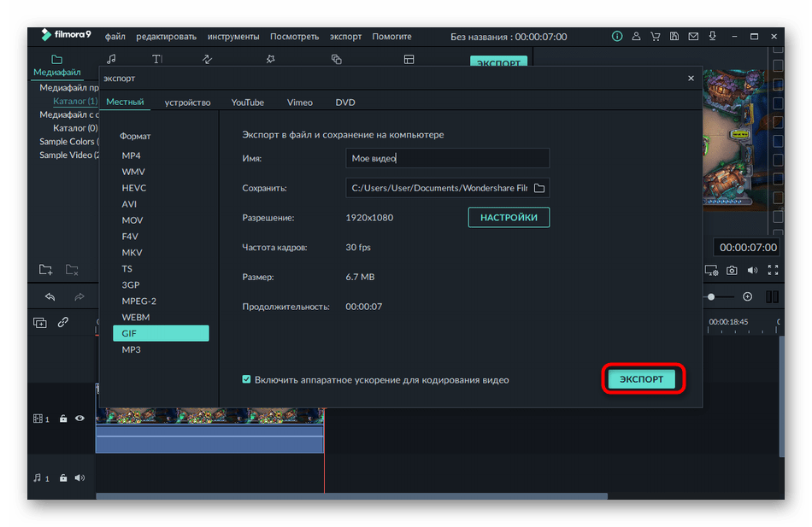
Task: Click the undo arrow icon
Action: [x=50, y=296]
